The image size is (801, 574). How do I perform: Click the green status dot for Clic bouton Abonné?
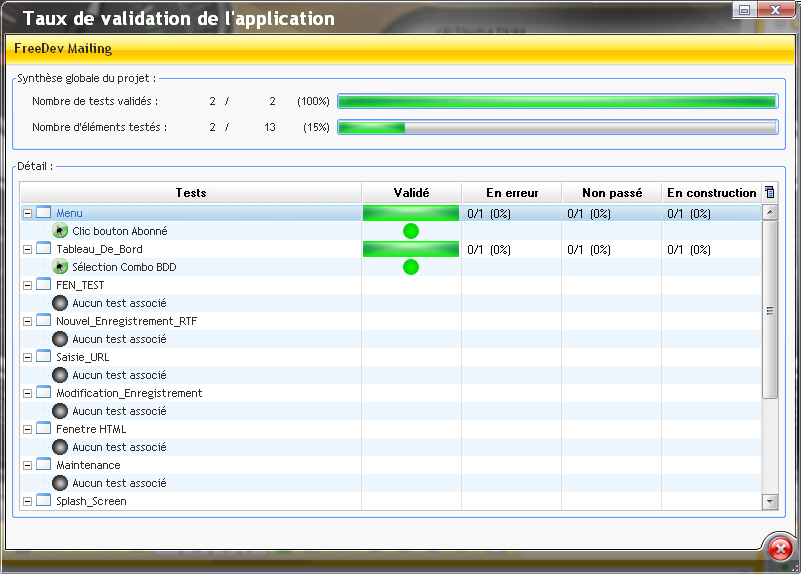(411, 231)
